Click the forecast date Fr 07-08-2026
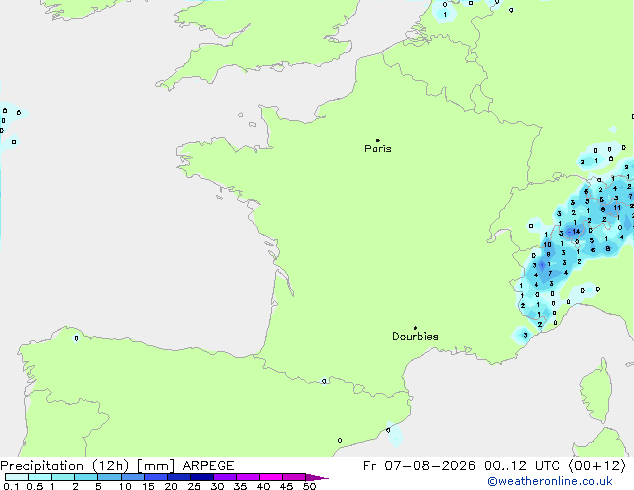634x490 pixels. point(419,466)
